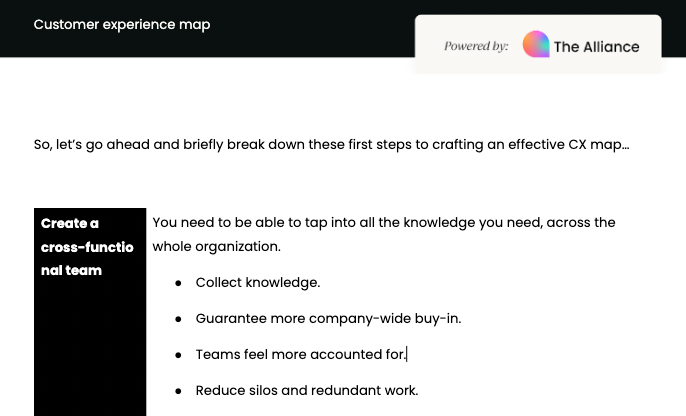Click the words "So, let's go ahead"
686x416 pixels.
[x=92, y=144]
